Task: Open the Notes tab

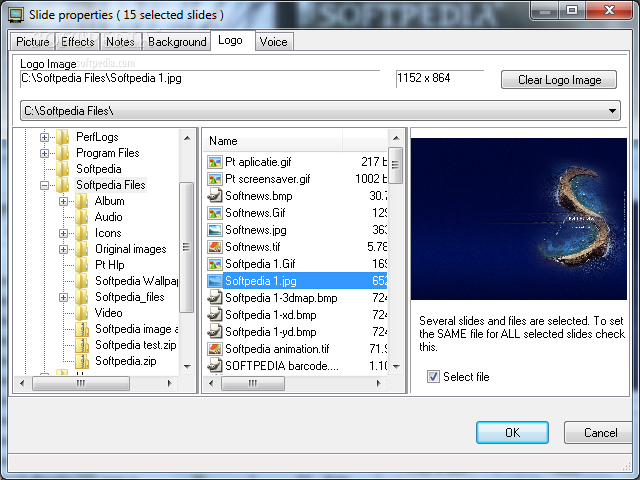Action: click(120, 42)
